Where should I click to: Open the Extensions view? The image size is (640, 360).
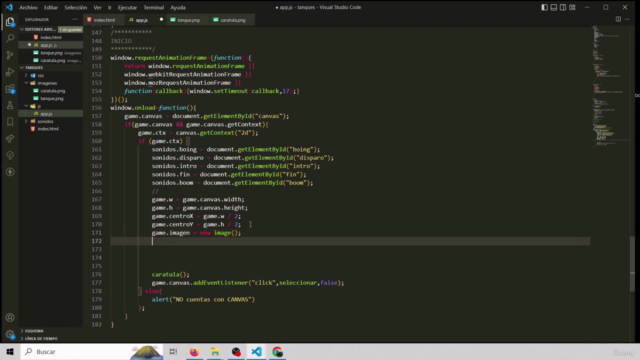tap(10, 89)
